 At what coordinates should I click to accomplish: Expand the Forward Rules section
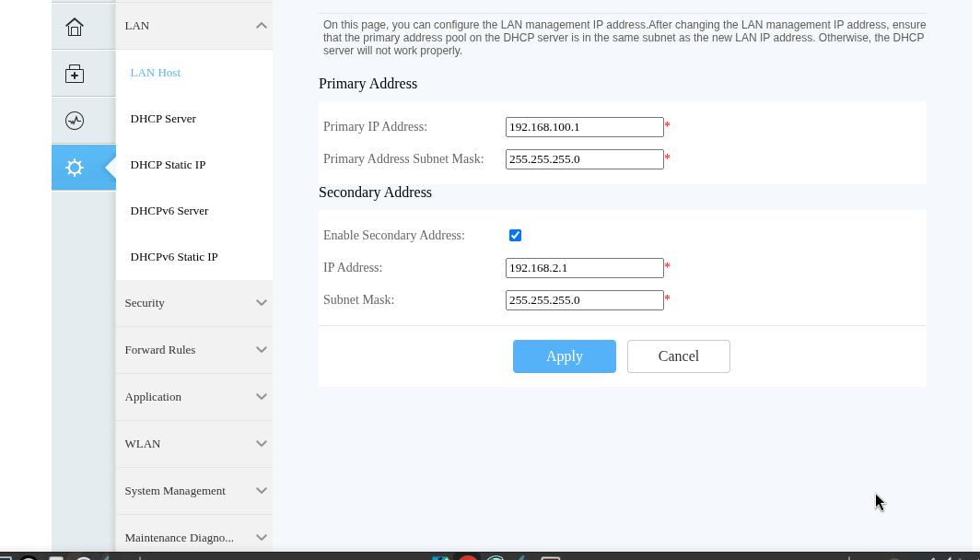[x=193, y=350]
